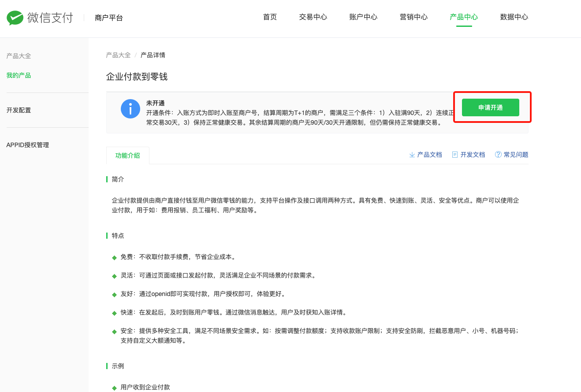The width and height of the screenshot is (581, 392).
Task: Click the 示例 section heading
Action: click(x=118, y=366)
